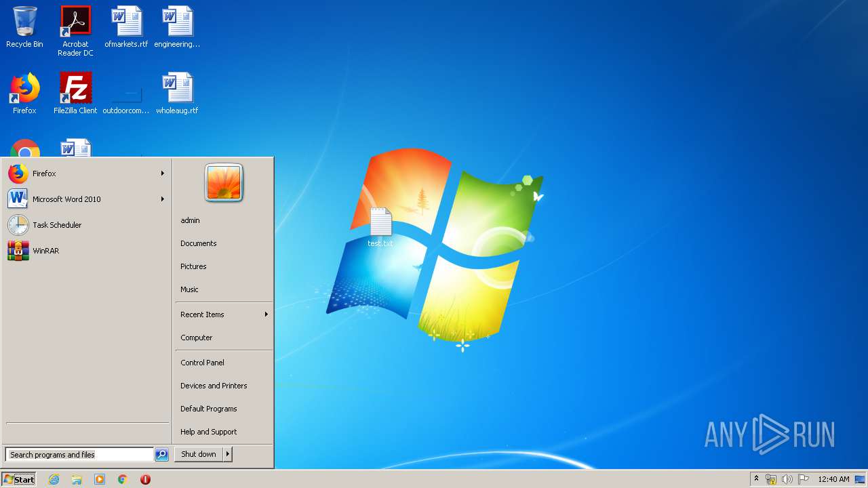Screen dimensions: 868x488
Task: Select test.txt file on the desktop
Action: pyautogui.click(x=380, y=227)
